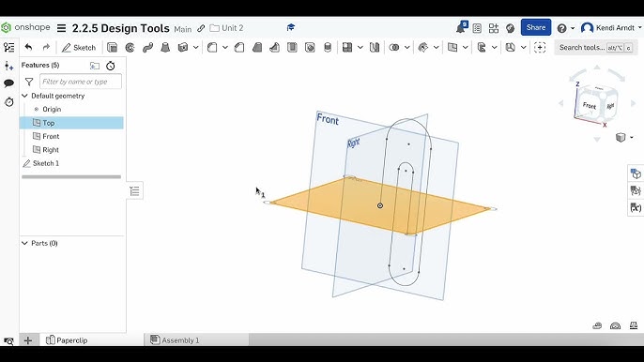Click the Search tools field

pyautogui.click(x=595, y=48)
